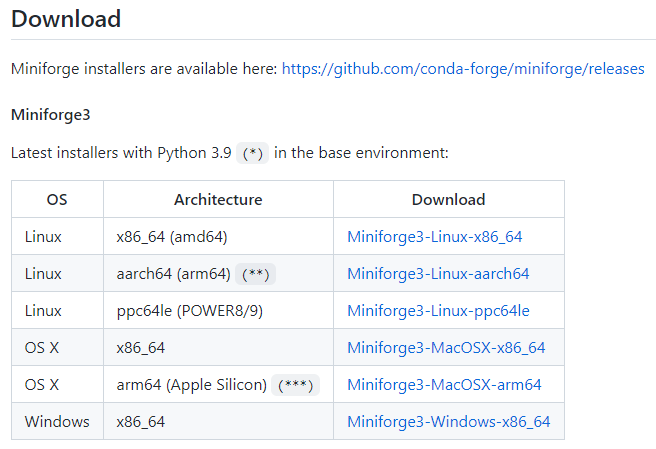Click the (***) footnote marker beside Apple Silicon

(x=295, y=385)
